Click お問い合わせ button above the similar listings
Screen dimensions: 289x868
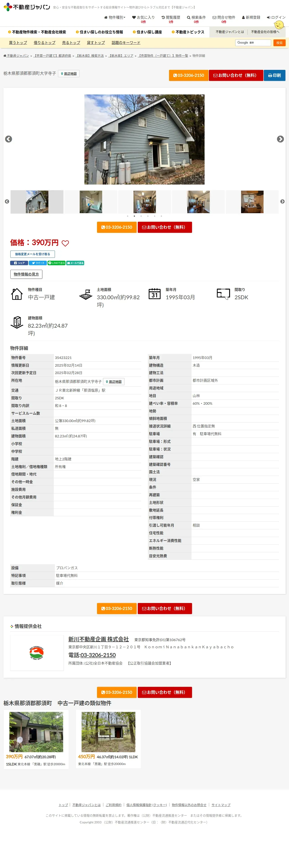click(165, 692)
